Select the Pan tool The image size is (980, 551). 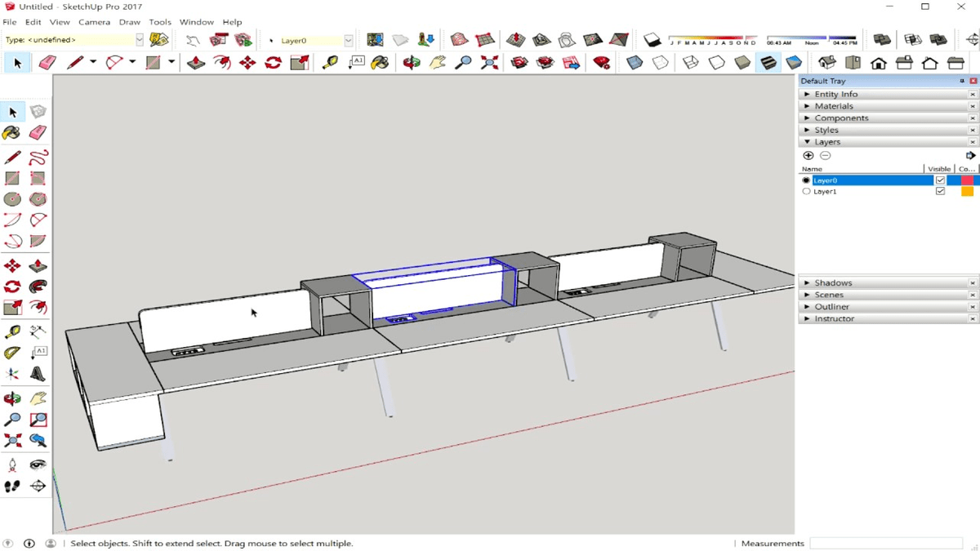click(38, 398)
